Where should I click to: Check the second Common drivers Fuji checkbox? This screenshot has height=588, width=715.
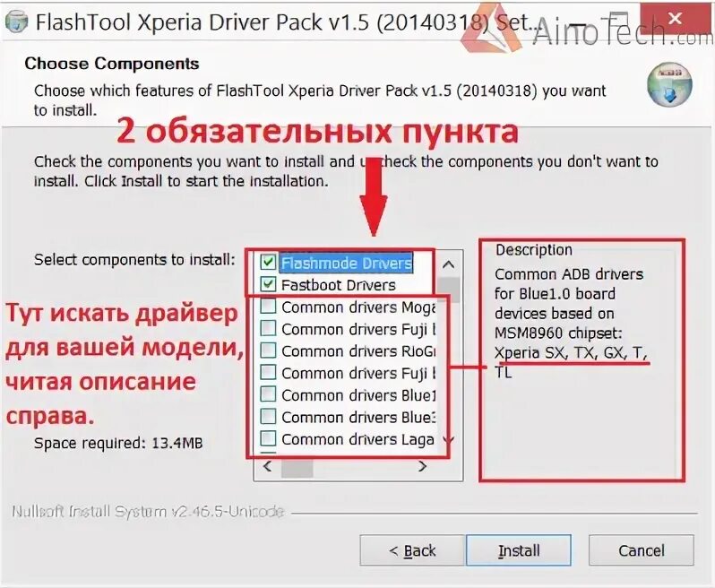[x=268, y=372]
